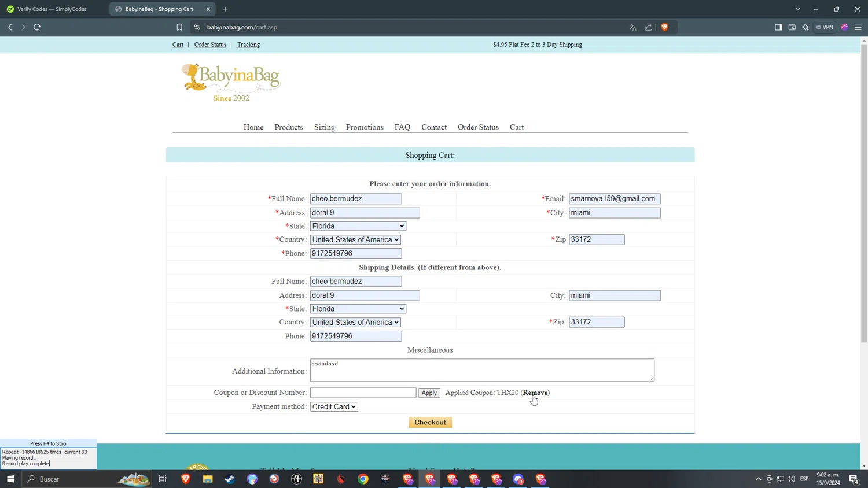The width and height of the screenshot is (868, 488).
Task: Open File Explorer from the taskbar
Action: [x=208, y=479]
